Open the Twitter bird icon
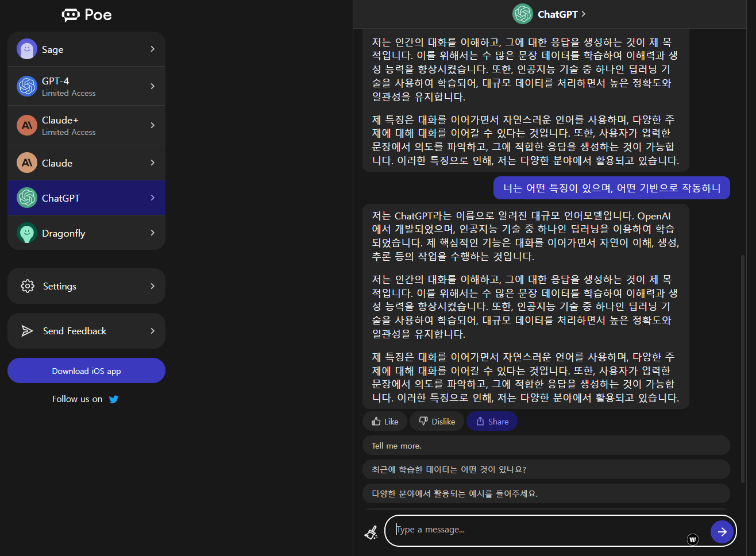Image resolution: width=756 pixels, height=556 pixels. [x=114, y=399]
